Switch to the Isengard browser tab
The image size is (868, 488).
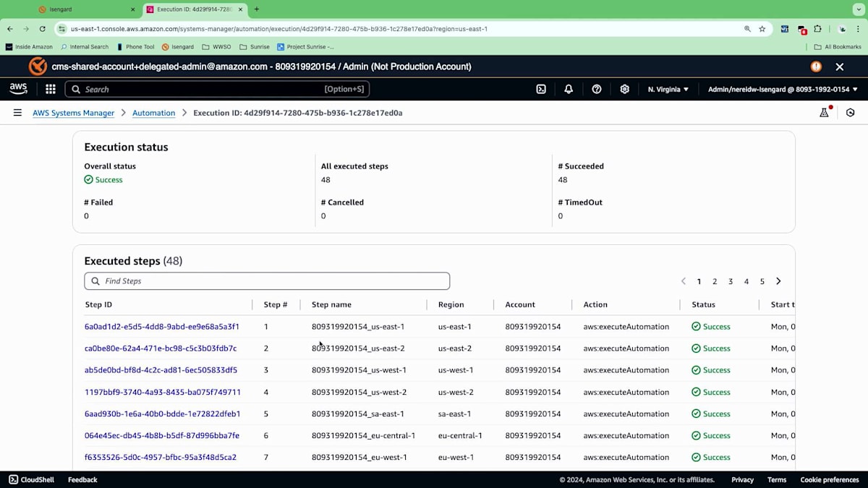(85, 9)
